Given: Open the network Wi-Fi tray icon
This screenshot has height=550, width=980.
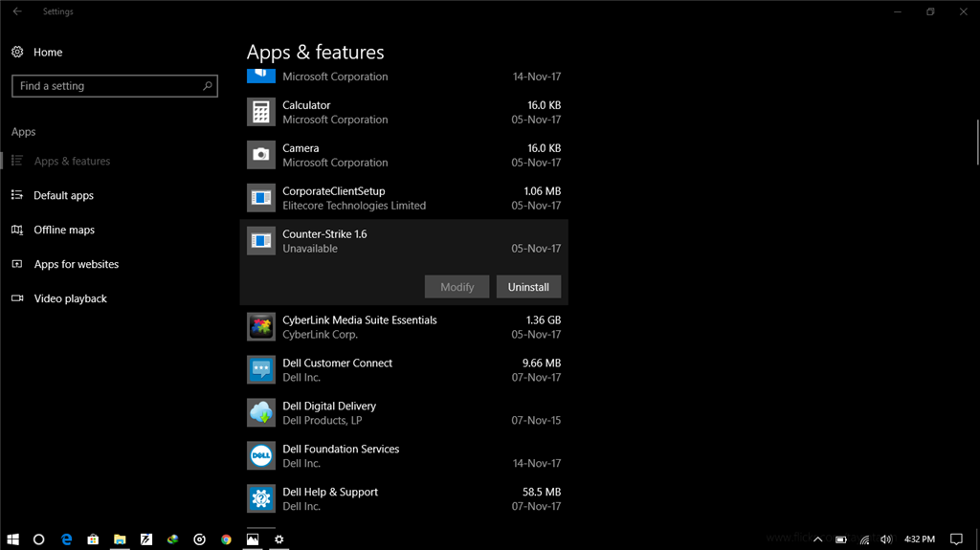Looking at the screenshot, I should click(x=864, y=539).
